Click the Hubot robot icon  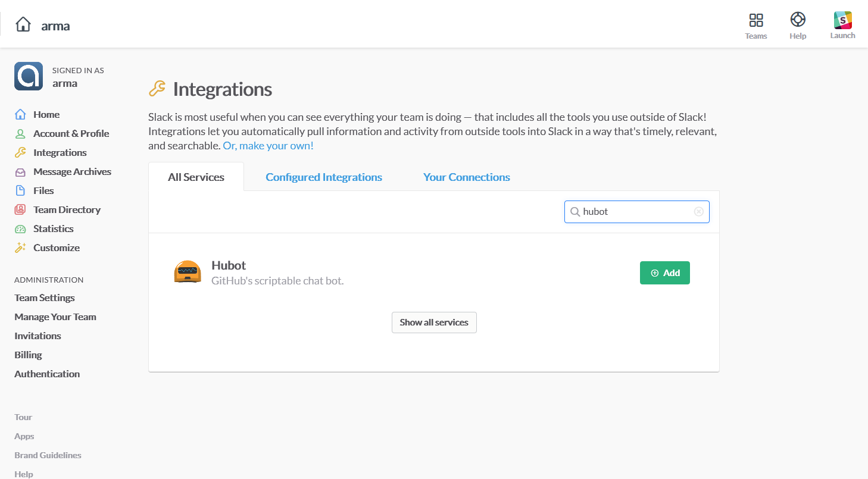188,272
